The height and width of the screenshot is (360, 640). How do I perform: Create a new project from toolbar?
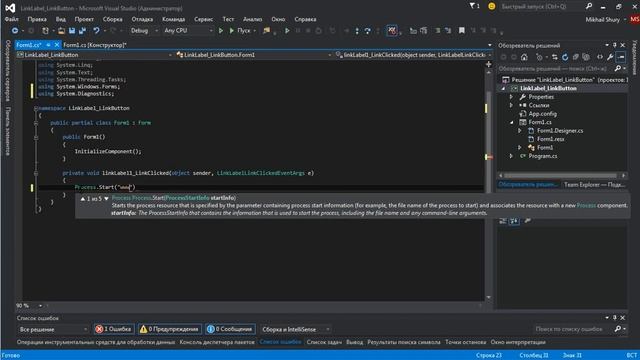(45, 31)
